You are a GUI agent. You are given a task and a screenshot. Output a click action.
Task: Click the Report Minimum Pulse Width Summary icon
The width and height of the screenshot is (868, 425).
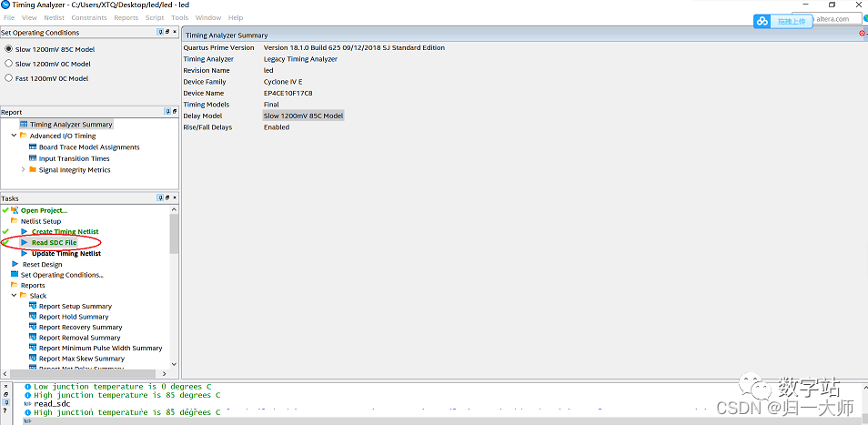33,348
